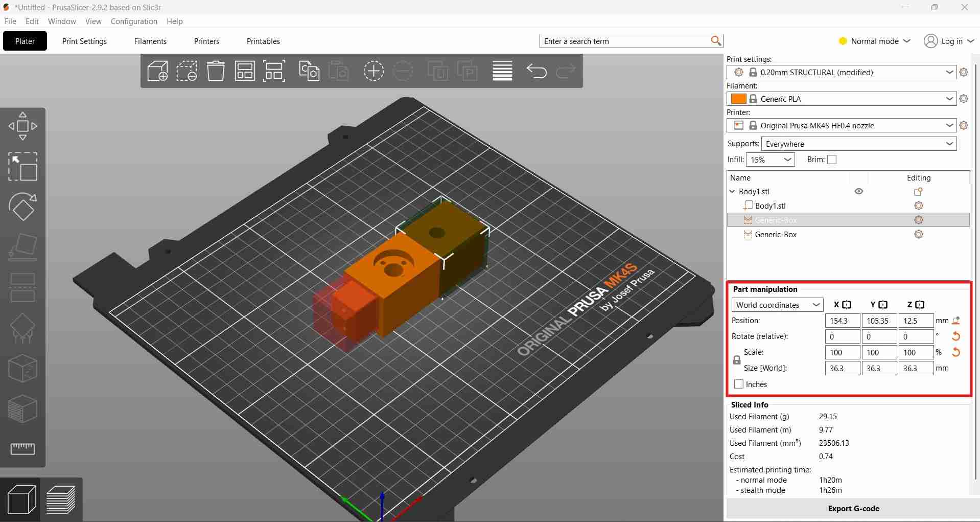Switch to the Print Settings tab
Screen dimensions: 980x522
pos(85,41)
